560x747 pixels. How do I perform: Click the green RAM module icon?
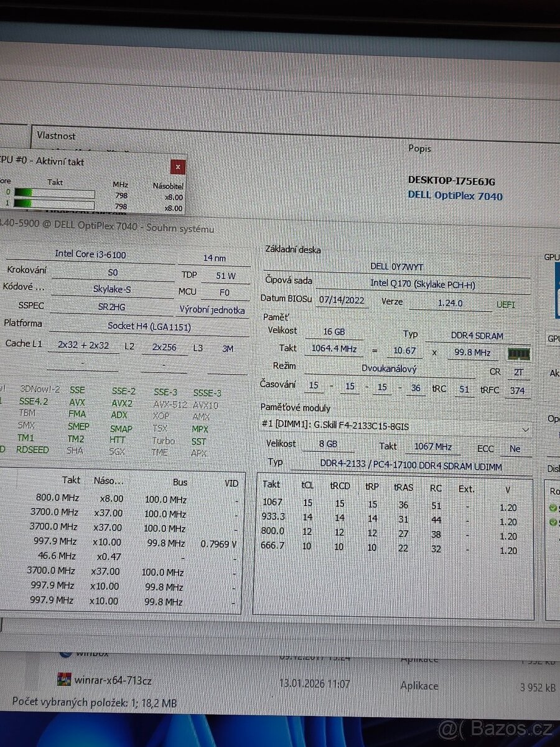[518, 353]
